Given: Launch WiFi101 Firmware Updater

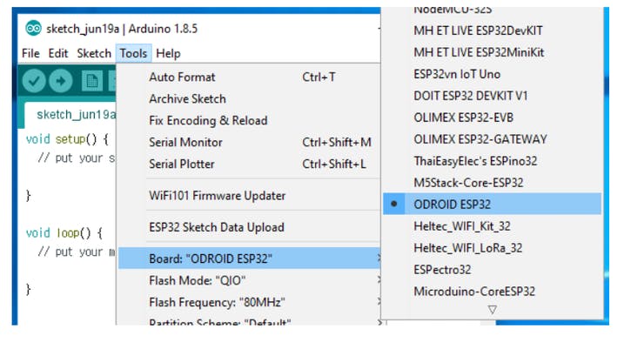Looking at the screenshot, I should click(217, 195).
